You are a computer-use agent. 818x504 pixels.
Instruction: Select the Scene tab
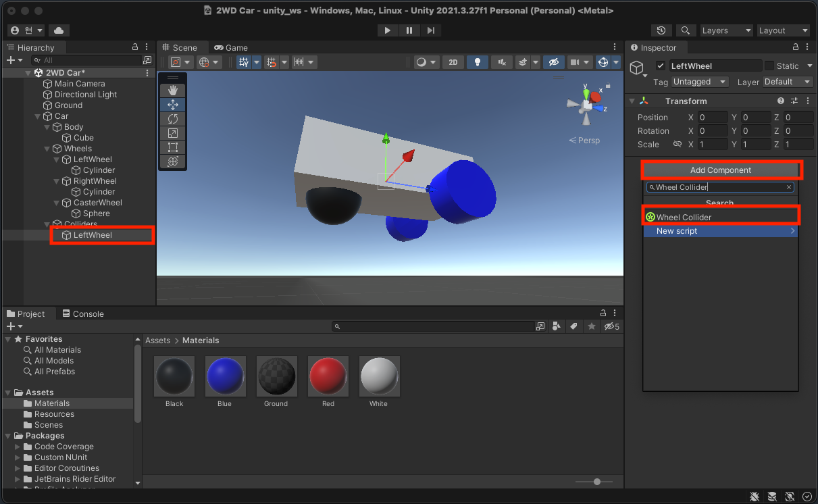pyautogui.click(x=180, y=47)
